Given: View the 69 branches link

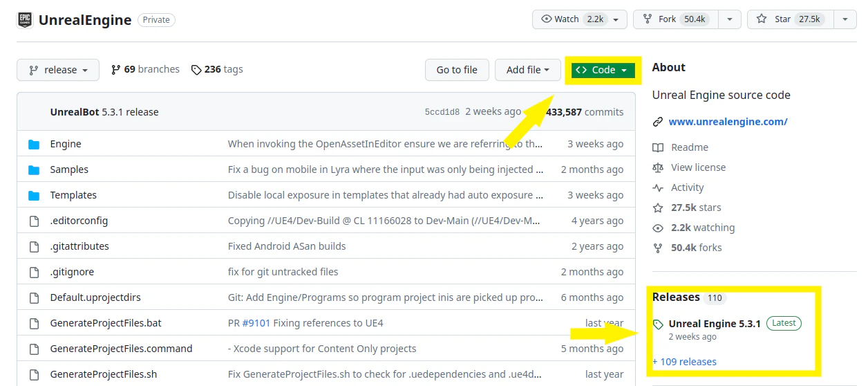Looking at the screenshot, I should pos(145,69).
